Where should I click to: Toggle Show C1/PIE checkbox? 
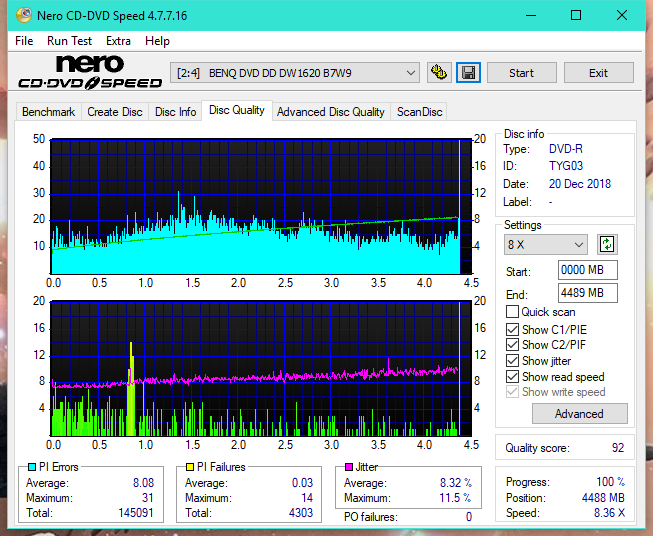[x=512, y=329]
